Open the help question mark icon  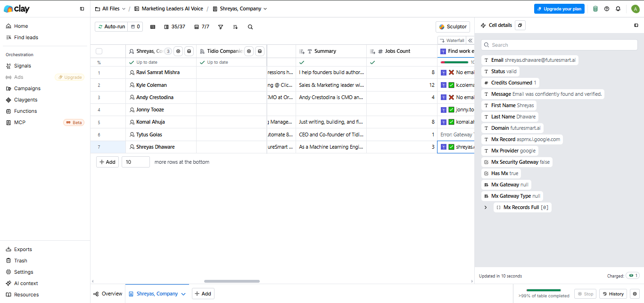pos(607,8)
